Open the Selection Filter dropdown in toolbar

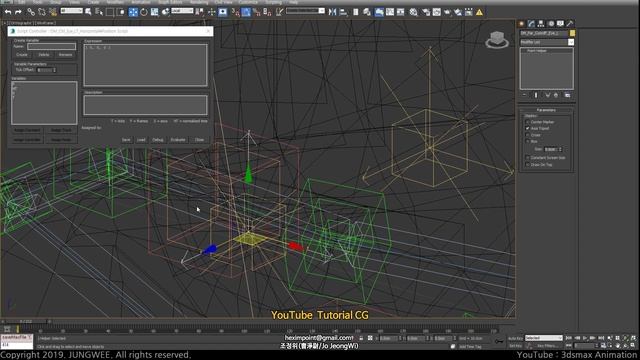[x=71, y=11]
